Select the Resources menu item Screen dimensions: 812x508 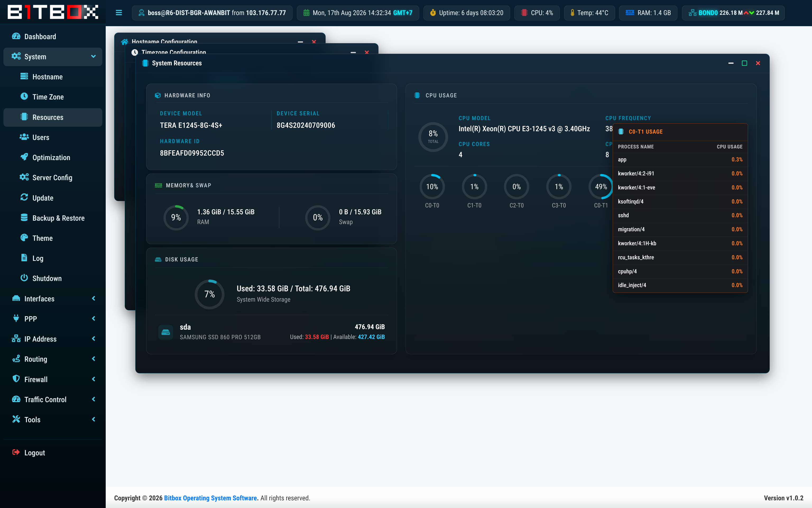[53, 117]
